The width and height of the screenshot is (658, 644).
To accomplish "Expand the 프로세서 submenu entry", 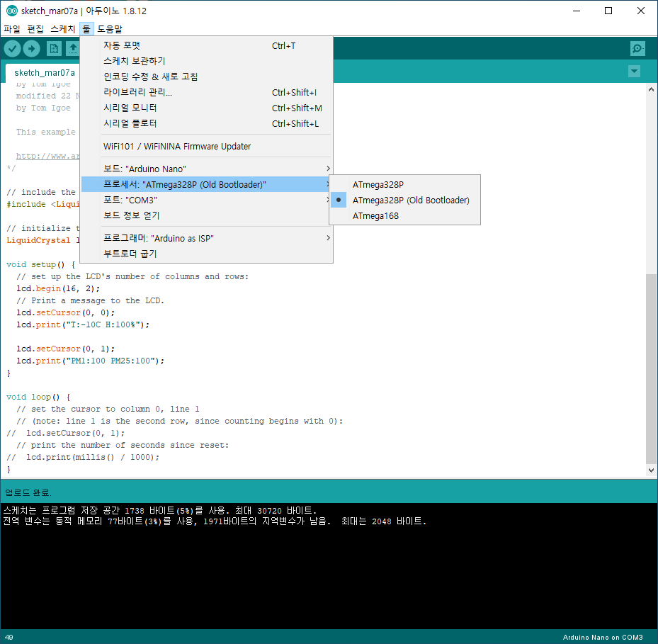I will 206,184.
